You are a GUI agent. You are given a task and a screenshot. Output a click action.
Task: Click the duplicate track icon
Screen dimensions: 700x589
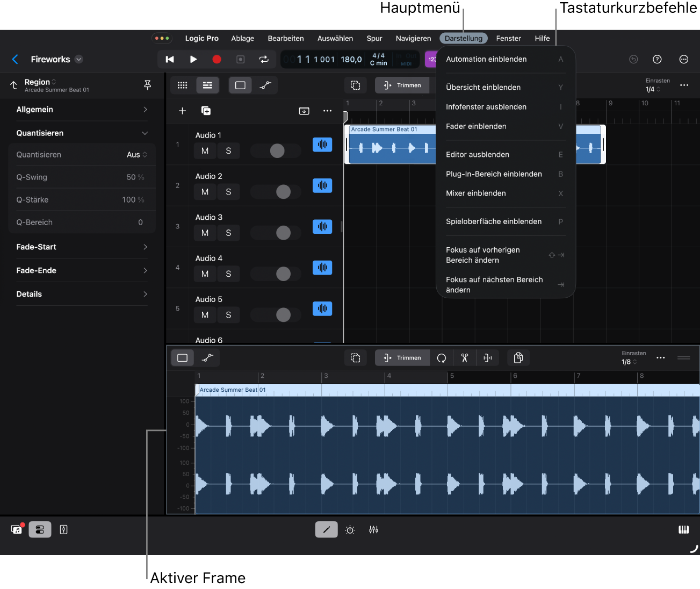tap(206, 111)
